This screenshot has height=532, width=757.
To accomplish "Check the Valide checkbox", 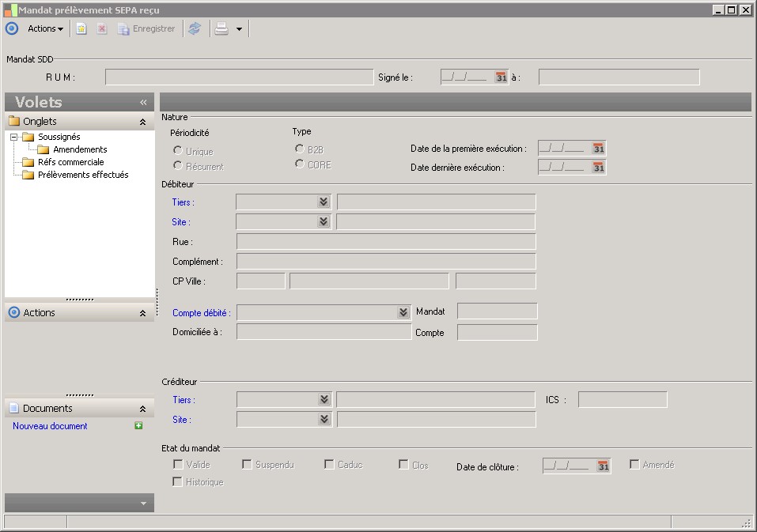I will [x=178, y=465].
